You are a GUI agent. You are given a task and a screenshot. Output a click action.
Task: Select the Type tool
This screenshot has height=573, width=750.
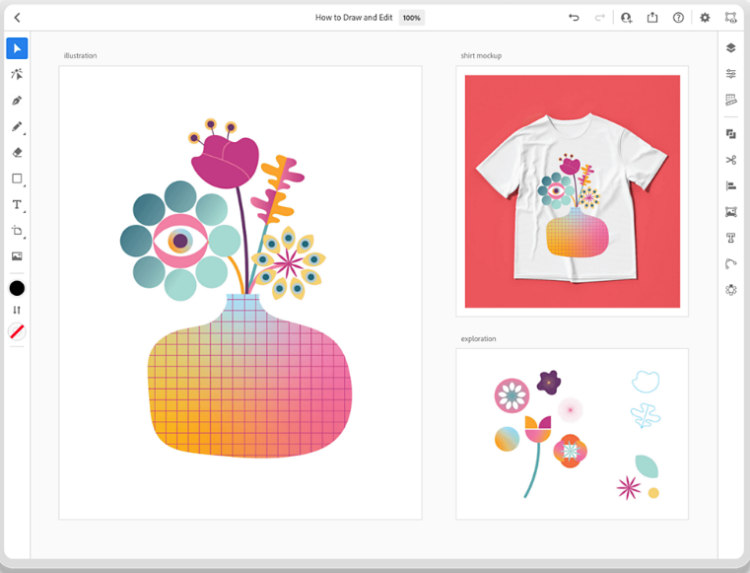coord(17,205)
